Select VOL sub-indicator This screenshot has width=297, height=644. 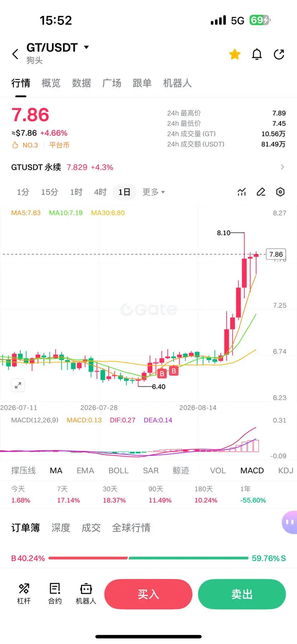point(218,470)
